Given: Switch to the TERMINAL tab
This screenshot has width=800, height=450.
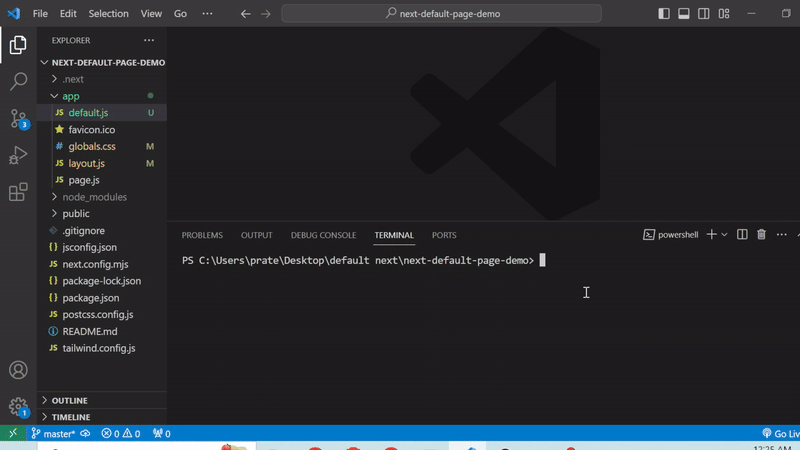Looking at the screenshot, I should [x=394, y=235].
